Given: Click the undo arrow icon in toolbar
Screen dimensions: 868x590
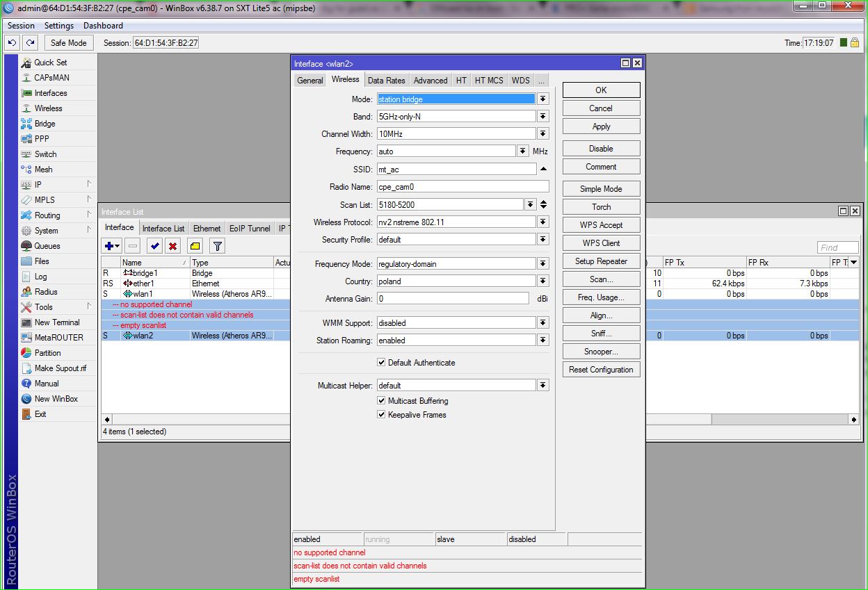Looking at the screenshot, I should [12, 43].
